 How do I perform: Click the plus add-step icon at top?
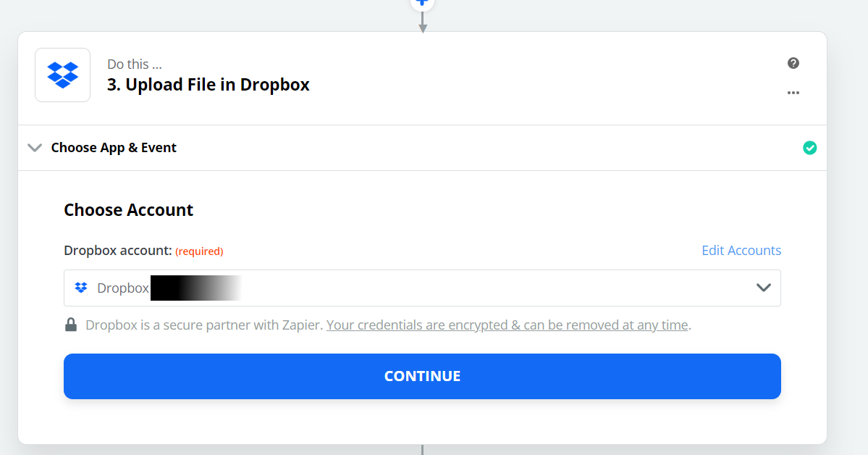[422, 3]
